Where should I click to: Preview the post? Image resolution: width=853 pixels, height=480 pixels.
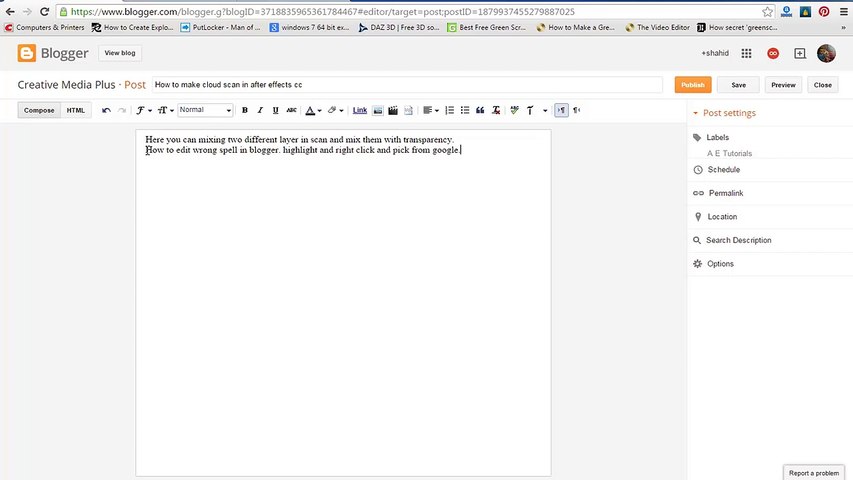click(783, 85)
